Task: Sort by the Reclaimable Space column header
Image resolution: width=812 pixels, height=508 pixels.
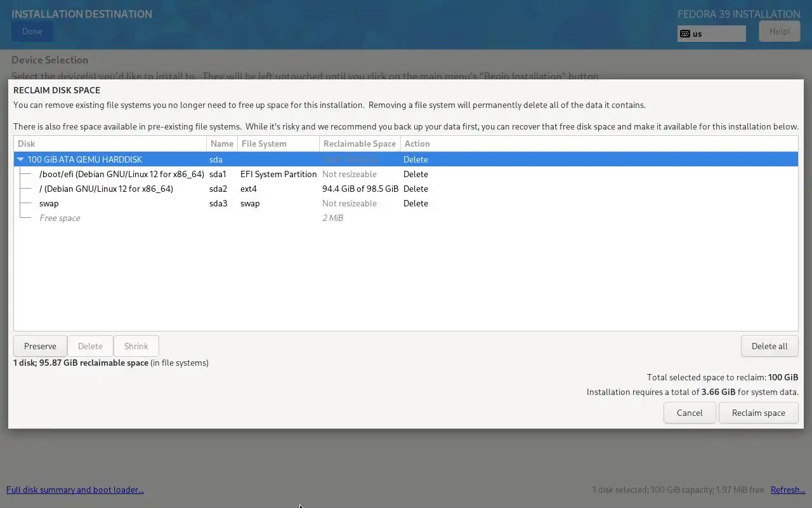Action: 360,144
